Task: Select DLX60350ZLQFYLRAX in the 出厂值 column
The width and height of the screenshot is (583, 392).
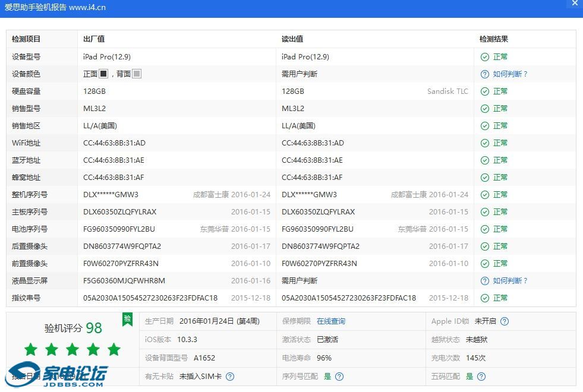Action: [119, 212]
